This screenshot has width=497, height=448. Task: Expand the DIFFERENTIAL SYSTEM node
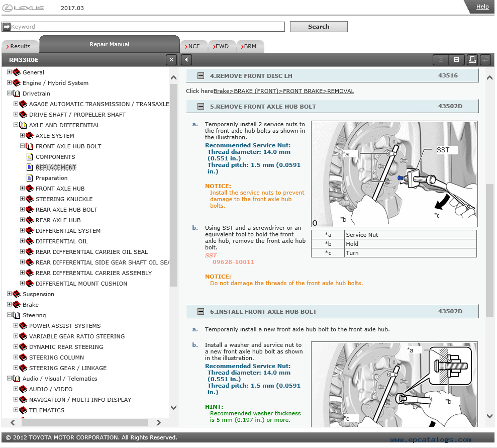pyautogui.click(x=22, y=230)
